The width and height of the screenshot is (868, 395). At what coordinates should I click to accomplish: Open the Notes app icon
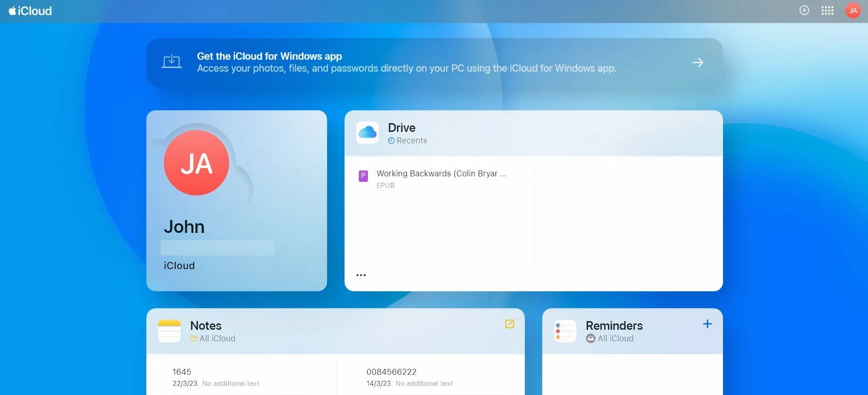169,331
